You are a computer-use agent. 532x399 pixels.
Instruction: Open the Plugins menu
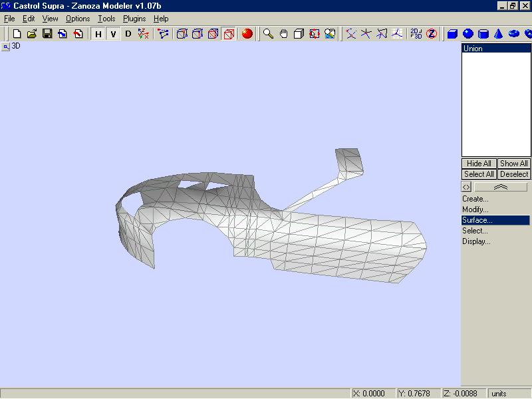click(x=134, y=19)
